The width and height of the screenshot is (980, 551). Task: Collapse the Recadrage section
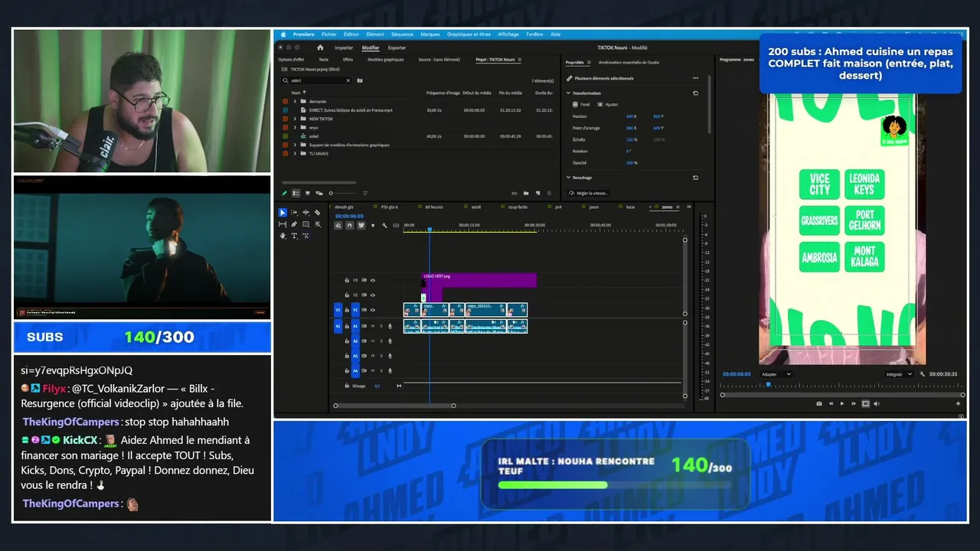click(569, 178)
